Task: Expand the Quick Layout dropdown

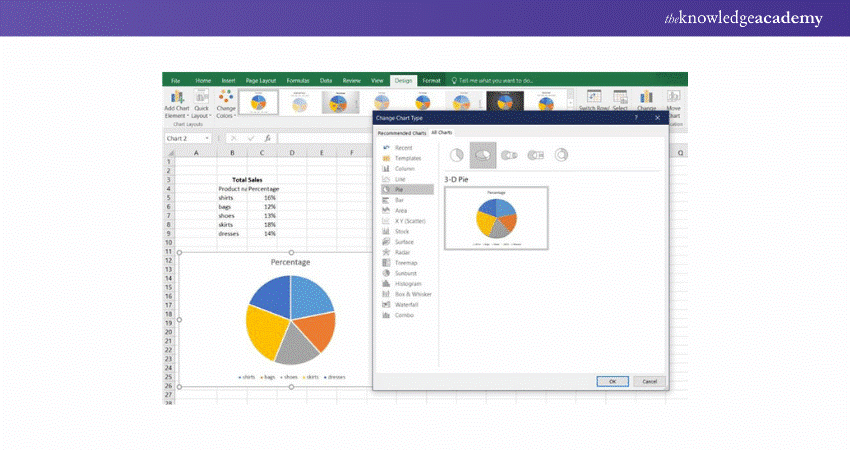Action: [x=201, y=102]
